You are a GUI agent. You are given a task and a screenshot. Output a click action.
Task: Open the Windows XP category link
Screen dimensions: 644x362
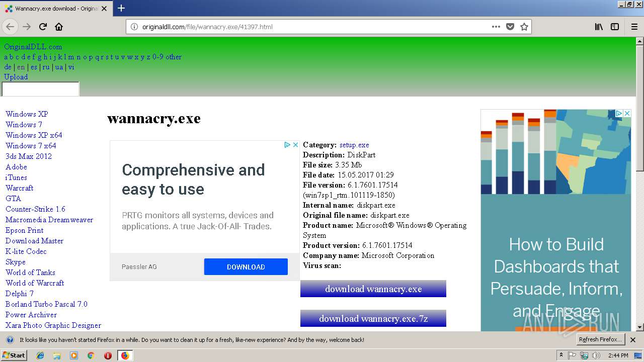(x=27, y=114)
